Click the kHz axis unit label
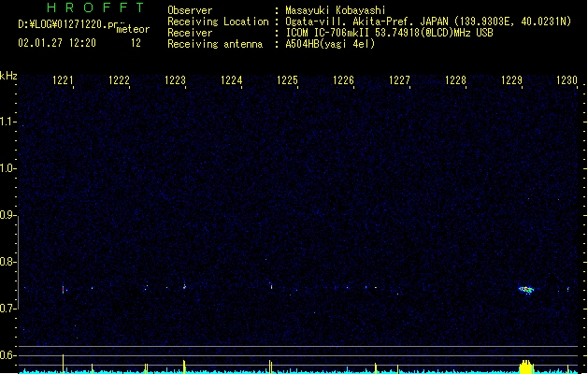Screen dimensions: 588x374 click(8, 76)
